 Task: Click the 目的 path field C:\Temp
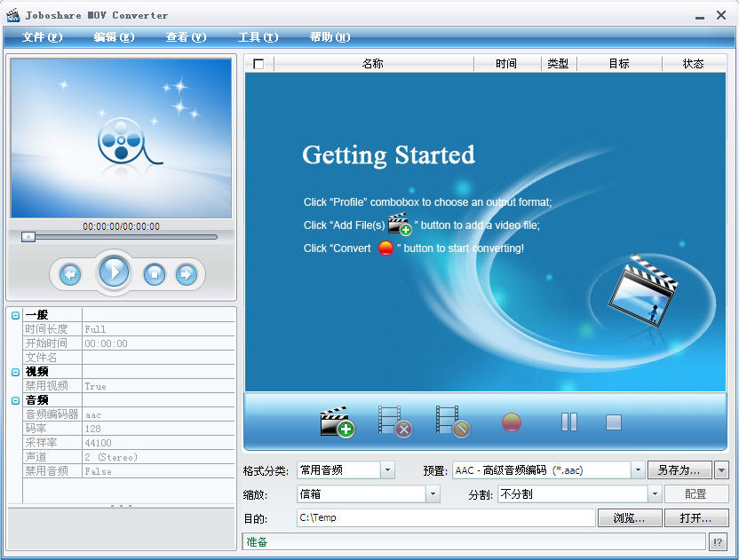click(x=446, y=517)
